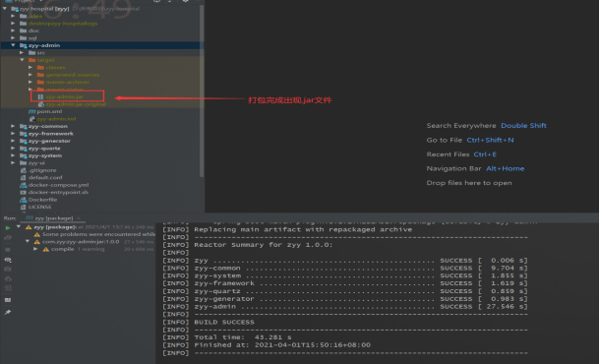This screenshot has height=364, width=600.
Task: Click the shell script icon of docker-entrypoint.sh
Action: [x=24, y=192]
